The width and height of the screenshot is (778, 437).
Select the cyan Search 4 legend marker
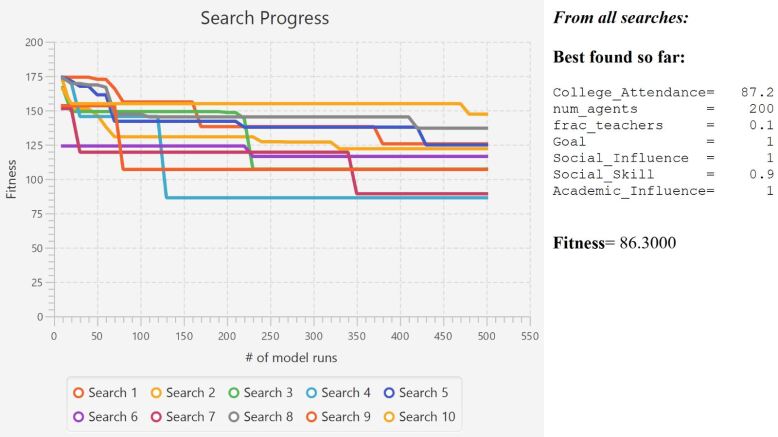(311, 393)
